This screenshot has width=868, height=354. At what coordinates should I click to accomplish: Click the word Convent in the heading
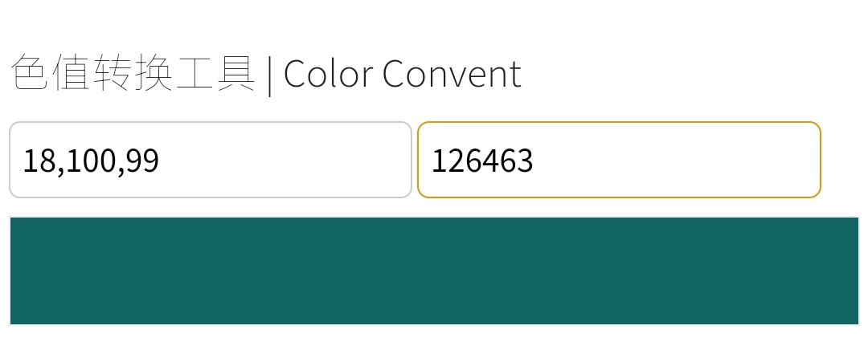point(452,74)
